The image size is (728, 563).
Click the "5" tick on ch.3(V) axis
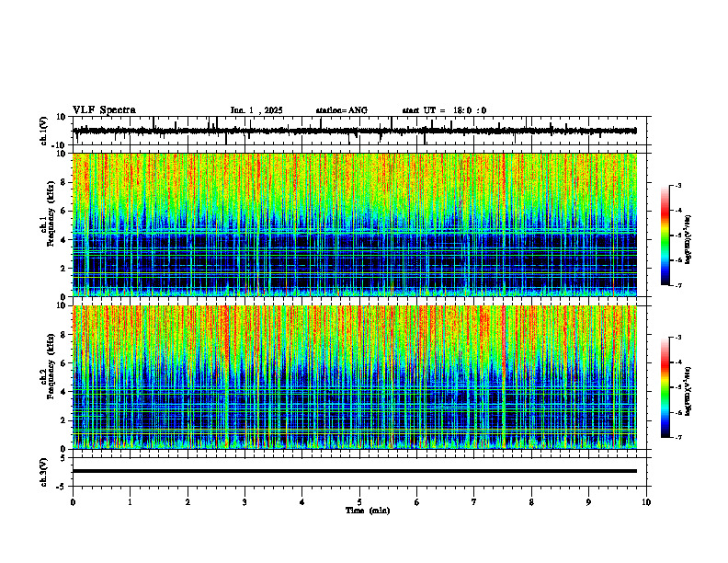[63, 458]
